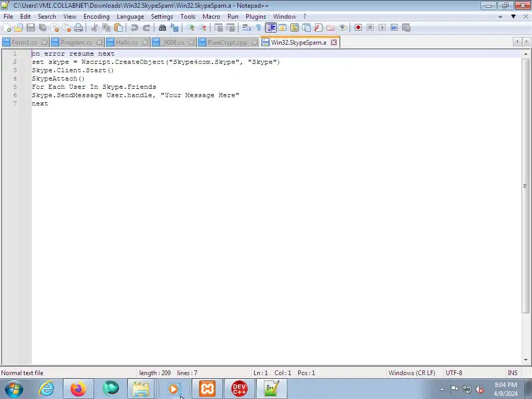Click the Redo arrow icon
The image size is (532, 399).
(146, 28)
